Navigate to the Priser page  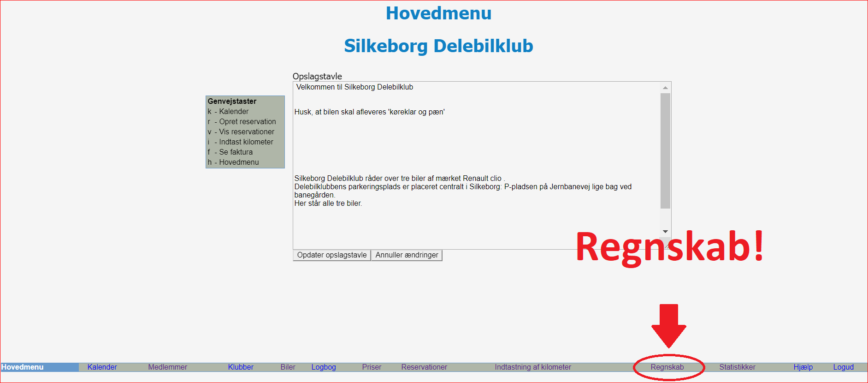coord(372,367)
